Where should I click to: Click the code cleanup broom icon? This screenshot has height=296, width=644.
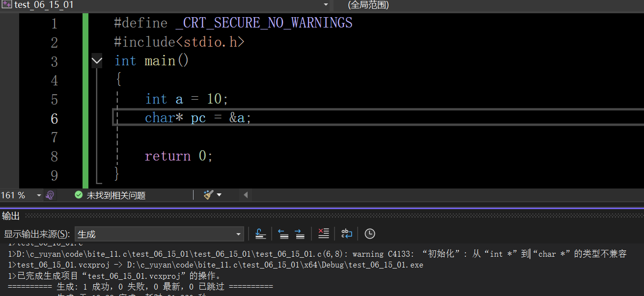point(209,195)
